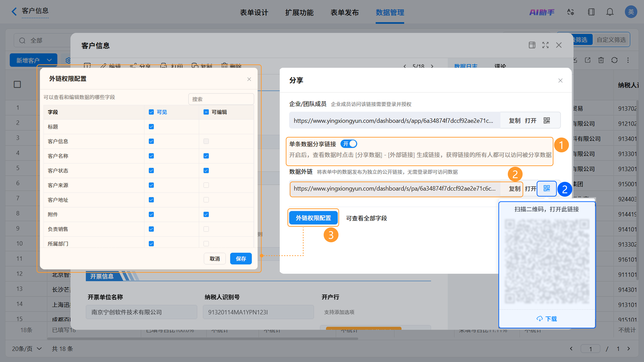Viewport: 644px width, 362px height.
Task: Open the AI助手 assistant
Action: click(542, 12)
